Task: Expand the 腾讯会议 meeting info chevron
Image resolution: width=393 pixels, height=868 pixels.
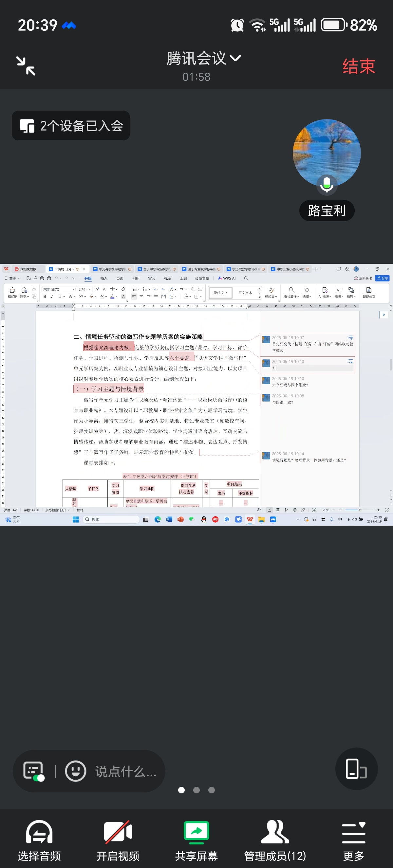Action: coord(235,58)
